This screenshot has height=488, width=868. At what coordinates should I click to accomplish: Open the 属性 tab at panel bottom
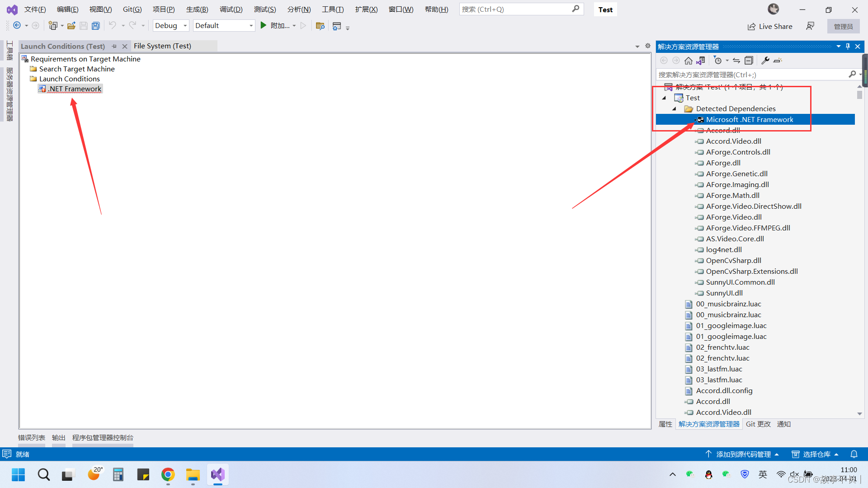pos(665,424)
